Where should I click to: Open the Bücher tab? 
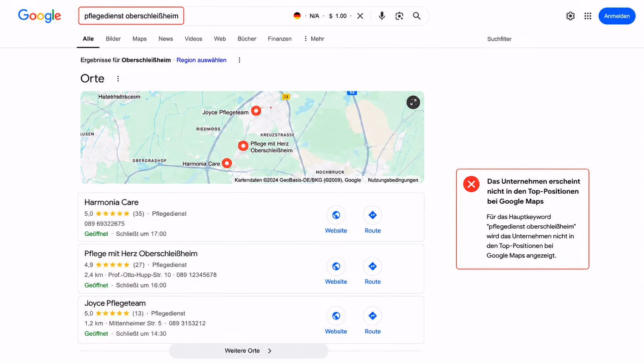[x=247, y=39]
